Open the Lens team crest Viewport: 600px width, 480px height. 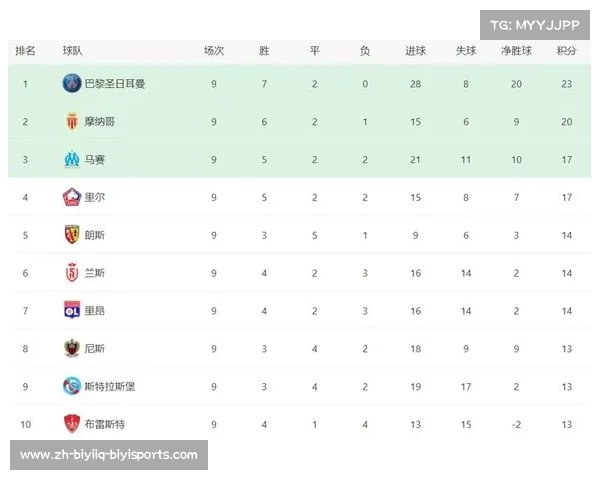pyautogui.click(x=72, y=235)
